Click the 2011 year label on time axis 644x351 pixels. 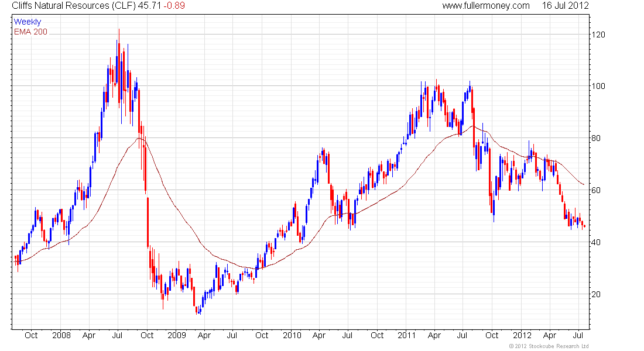[x=407, y=335]
